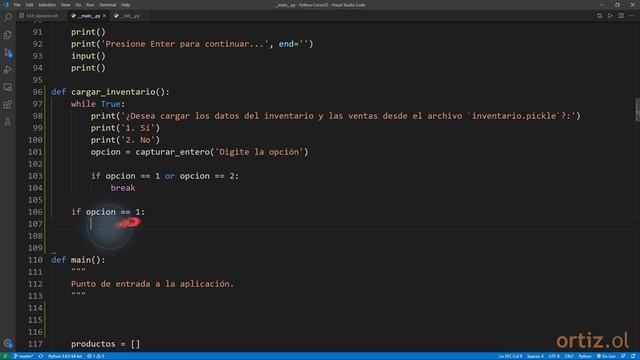Open the View menu

pyautogui.click(x=65, y=5)
